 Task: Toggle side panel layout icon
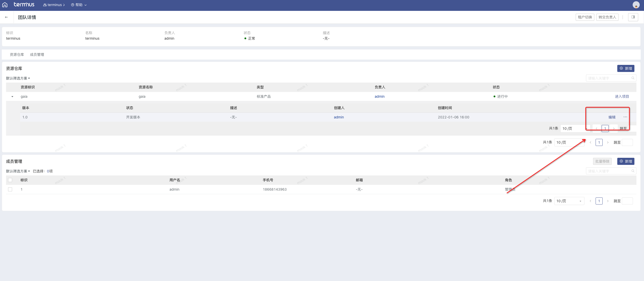click(633, 17)
